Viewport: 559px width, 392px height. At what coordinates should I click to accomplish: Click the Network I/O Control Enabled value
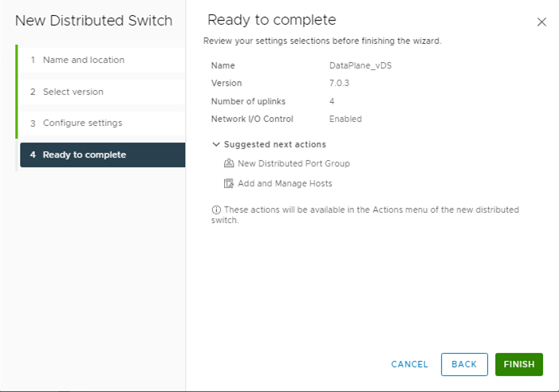[x=345, y=119]
